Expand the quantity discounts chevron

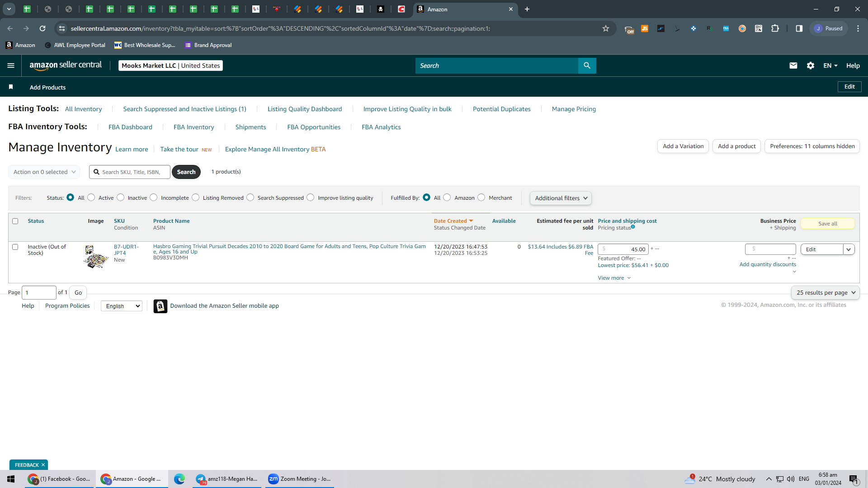point(794,272)
